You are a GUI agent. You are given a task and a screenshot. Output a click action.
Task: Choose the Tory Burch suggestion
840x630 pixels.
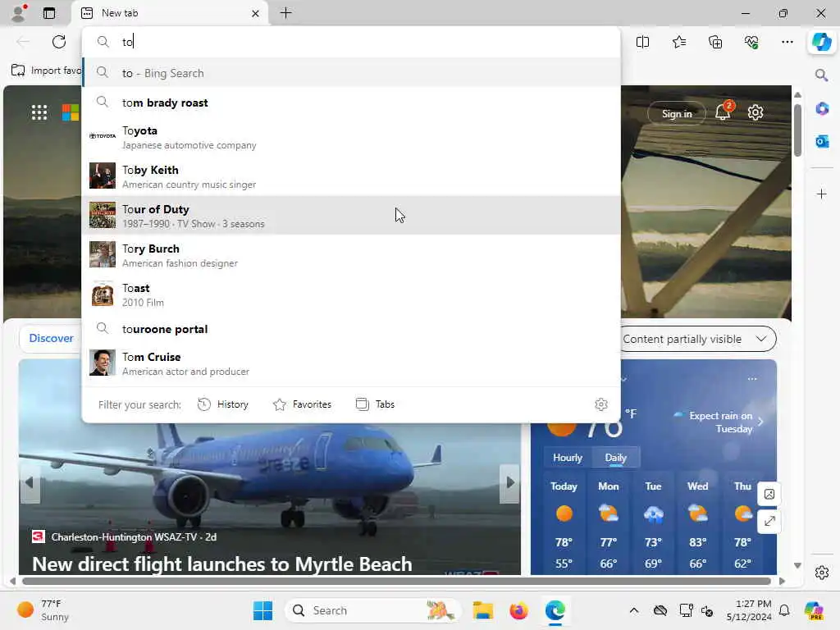pyautogui.click(x=351, y=255)
